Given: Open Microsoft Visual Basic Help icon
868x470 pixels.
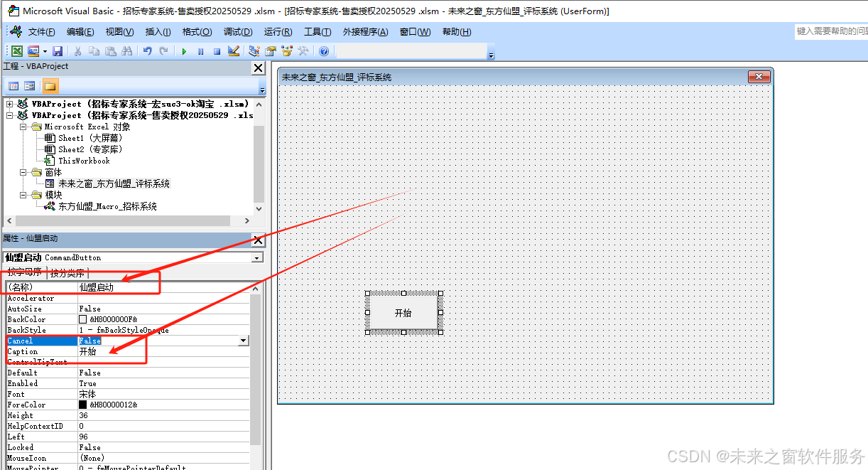Looking at the screenshot, I should click(324, 51).
